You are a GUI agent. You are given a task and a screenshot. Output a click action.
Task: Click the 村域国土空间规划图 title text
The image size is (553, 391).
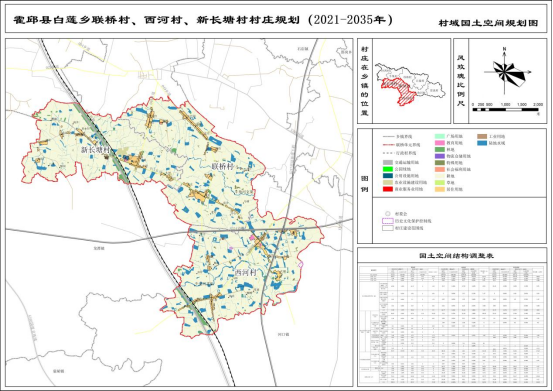click(x=488, y=23)
